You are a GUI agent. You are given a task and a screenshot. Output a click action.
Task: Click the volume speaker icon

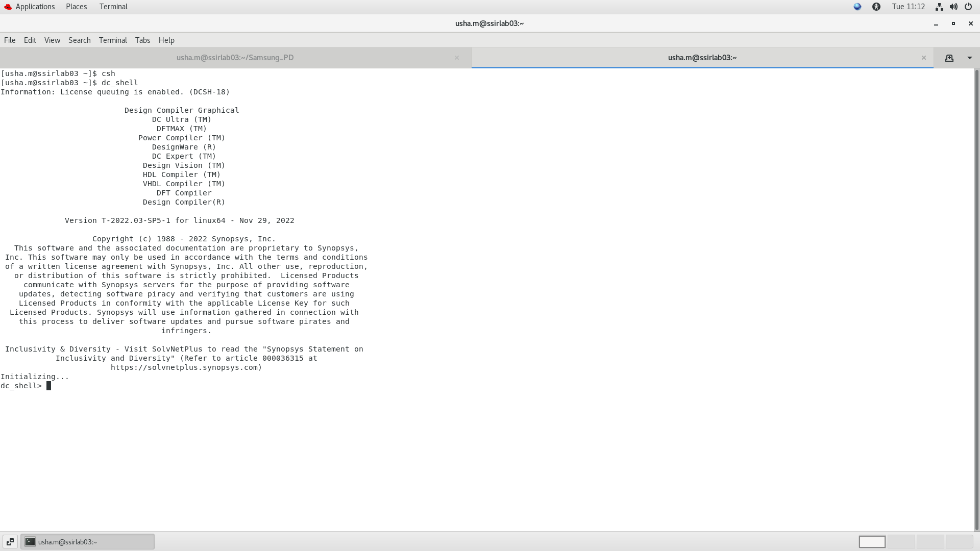(953, 7)
